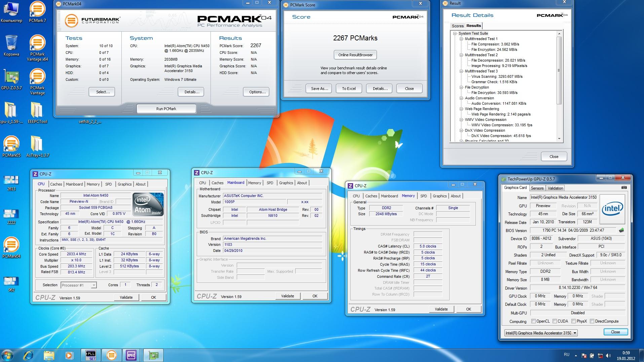Open the AsTray+1.3.7 folder icon
This screenshot has width=644, height=362.
[x=37, y=146]
